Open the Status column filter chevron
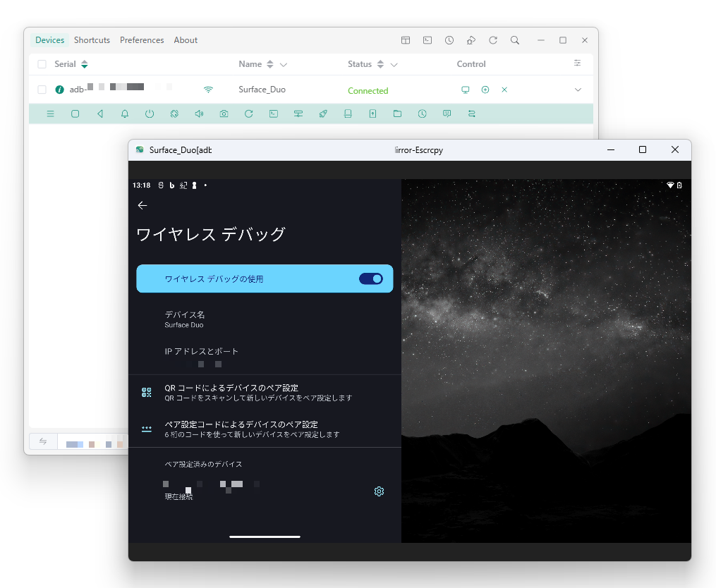Viewport: 716px width, 588px height. coord(394,65)
